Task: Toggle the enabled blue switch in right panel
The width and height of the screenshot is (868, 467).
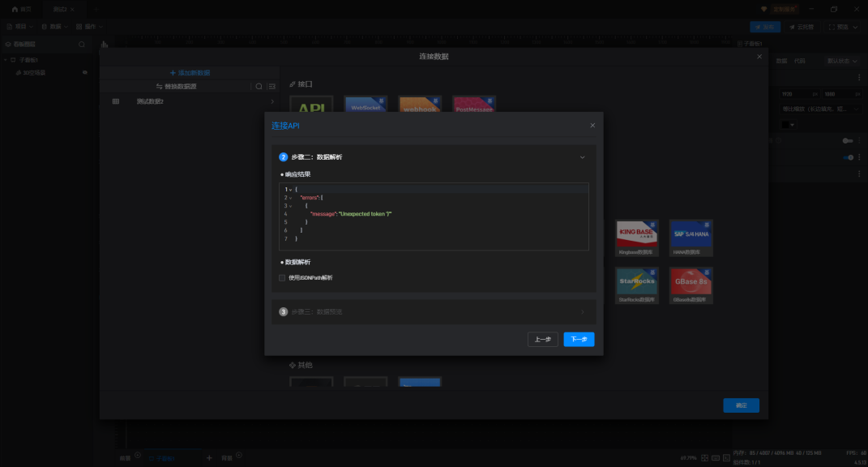Action: pyautogui.click(x=848, y=157)
